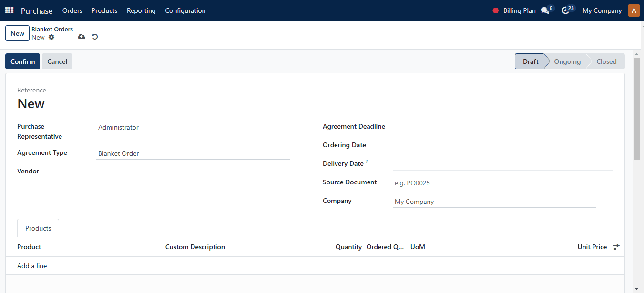The image size is (644, 293).
Task: Open the apps grid menu icon
Action: (x=10, y=10)
